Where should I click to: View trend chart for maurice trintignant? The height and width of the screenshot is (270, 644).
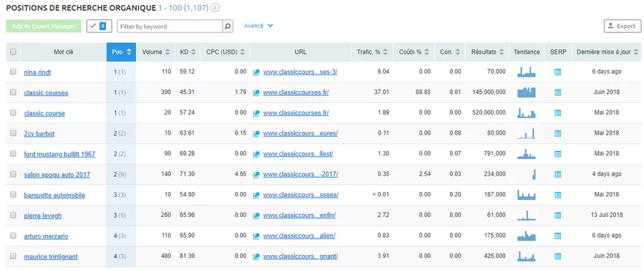[527, 256]
